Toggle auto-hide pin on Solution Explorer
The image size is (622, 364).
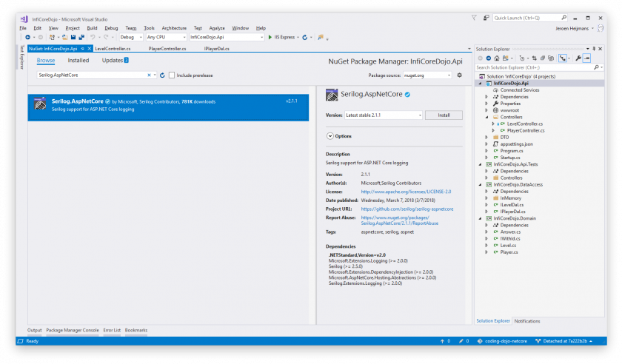pos(594,49)
